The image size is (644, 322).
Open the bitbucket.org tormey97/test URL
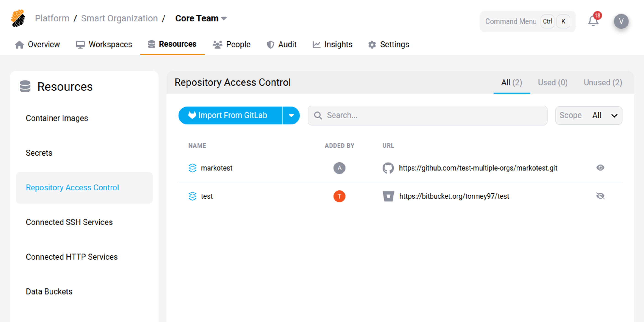(x=454, y=196)
